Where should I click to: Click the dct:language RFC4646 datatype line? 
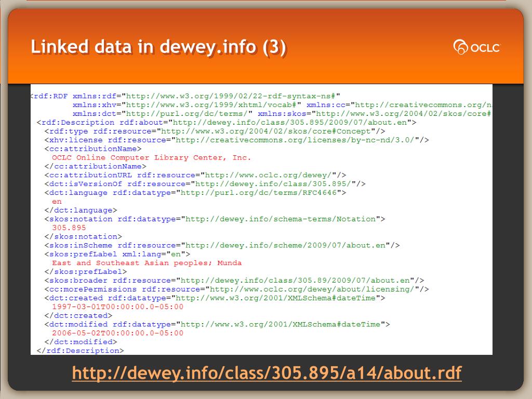click(195, 193)
